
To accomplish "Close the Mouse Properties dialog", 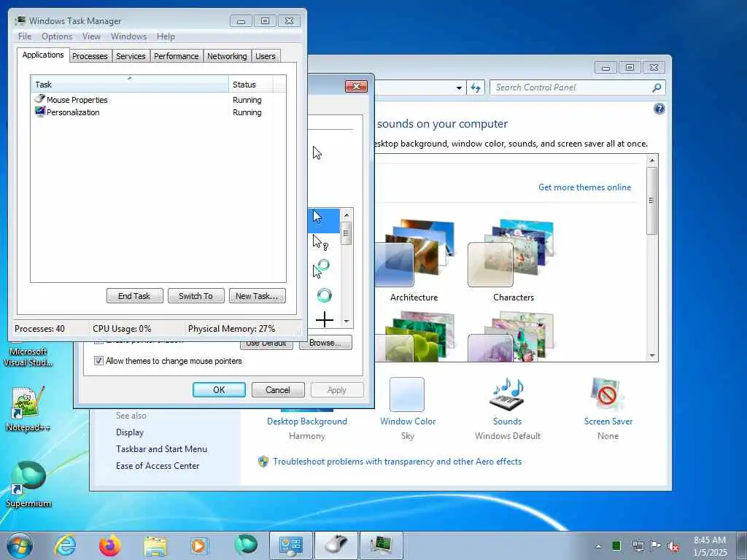I will (356, 86).
